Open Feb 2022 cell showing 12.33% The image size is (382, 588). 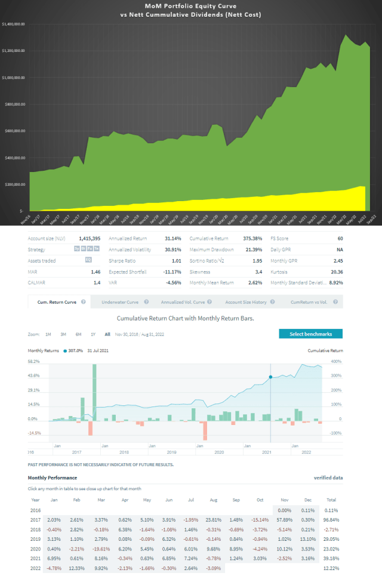click(x=77, y=568)
